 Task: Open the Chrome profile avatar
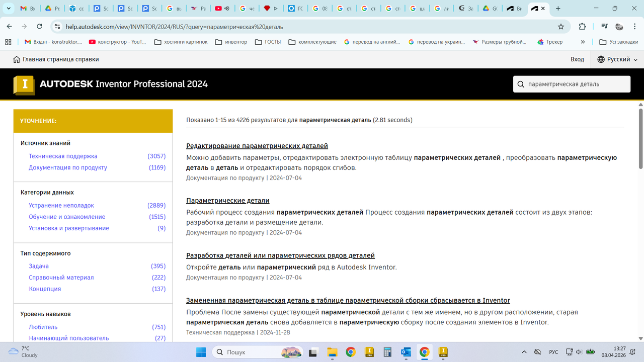coord(619,27)
